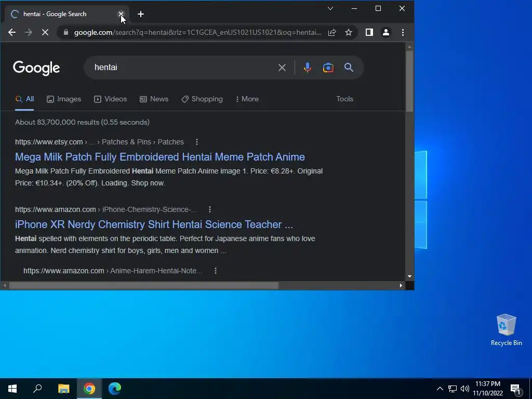Share this page icon
The height and width of the screenshot is (399, 532).
coord(332,32)
